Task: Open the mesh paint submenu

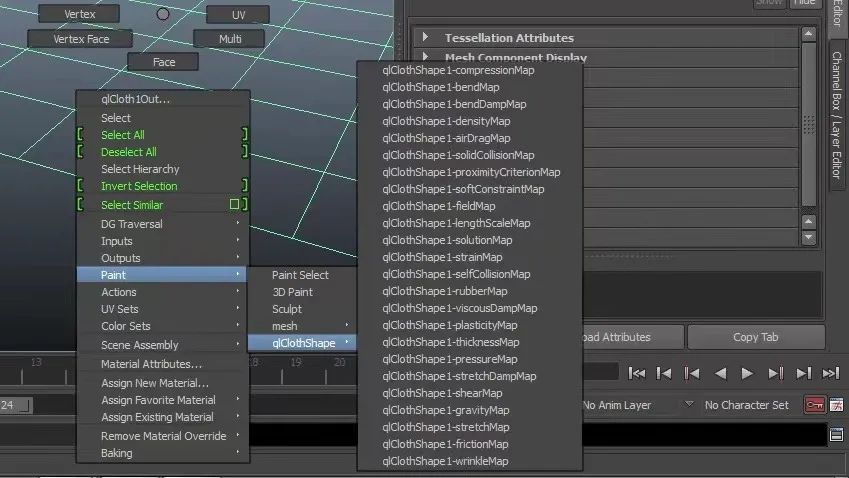Action: click(x=302, y=326)
